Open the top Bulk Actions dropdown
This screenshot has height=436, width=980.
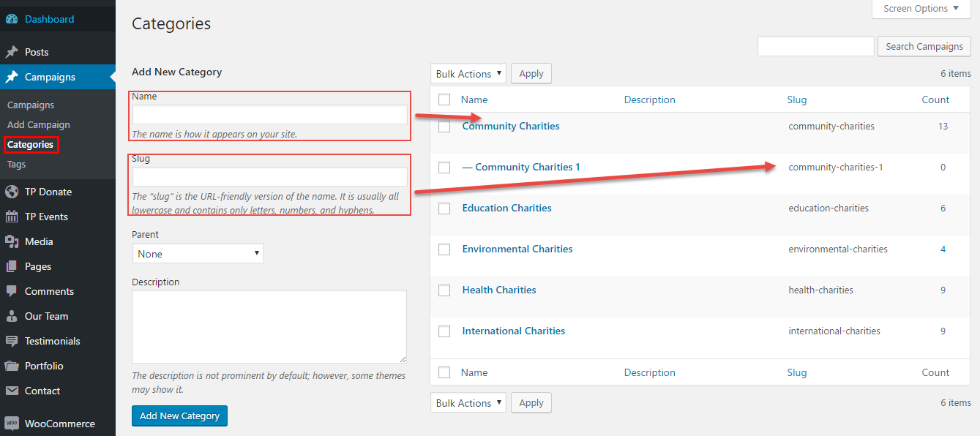pyautogui.click(x=468, y=74)
